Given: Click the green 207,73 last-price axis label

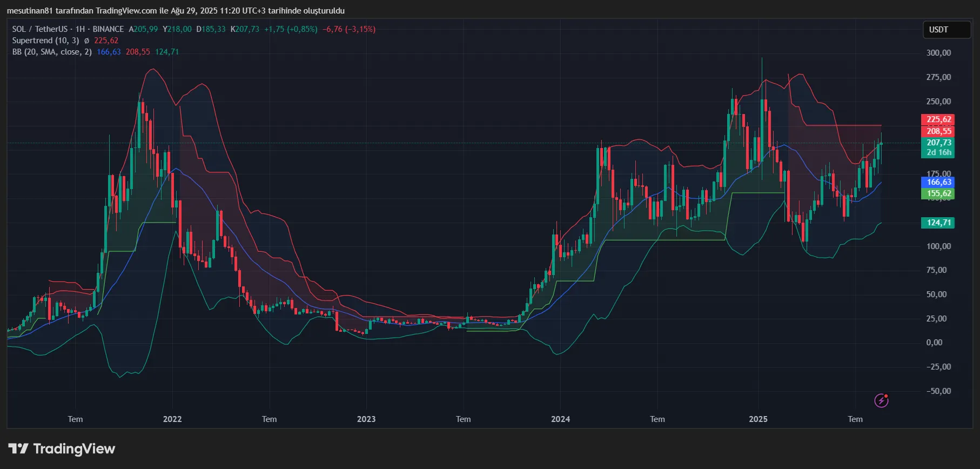Looking at the screenshot, I should point(938,143).
